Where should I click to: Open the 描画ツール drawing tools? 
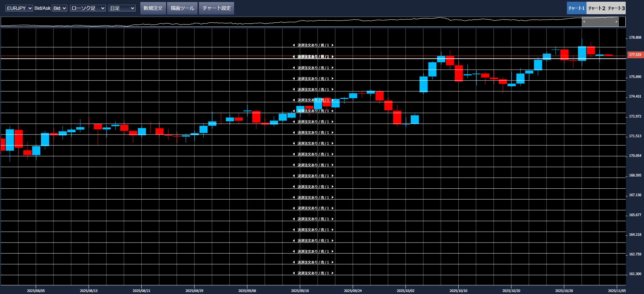coord(182,8)
